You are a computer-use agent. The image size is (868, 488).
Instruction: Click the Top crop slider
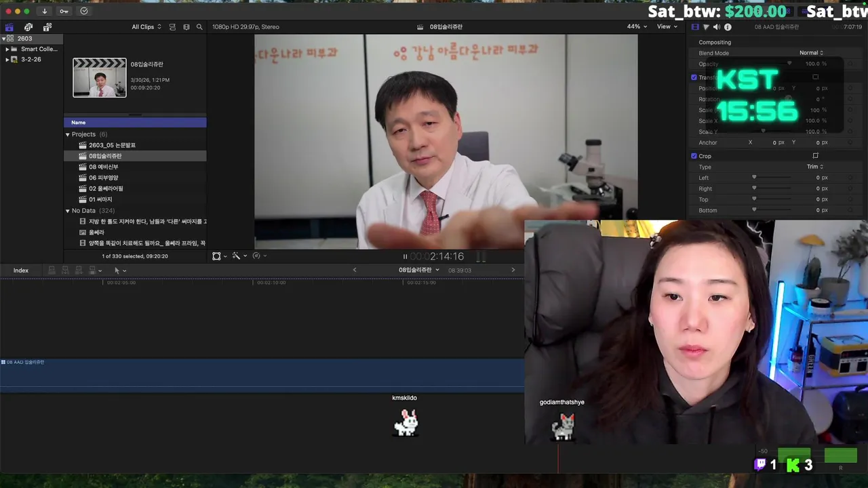(x=771, y=199)
